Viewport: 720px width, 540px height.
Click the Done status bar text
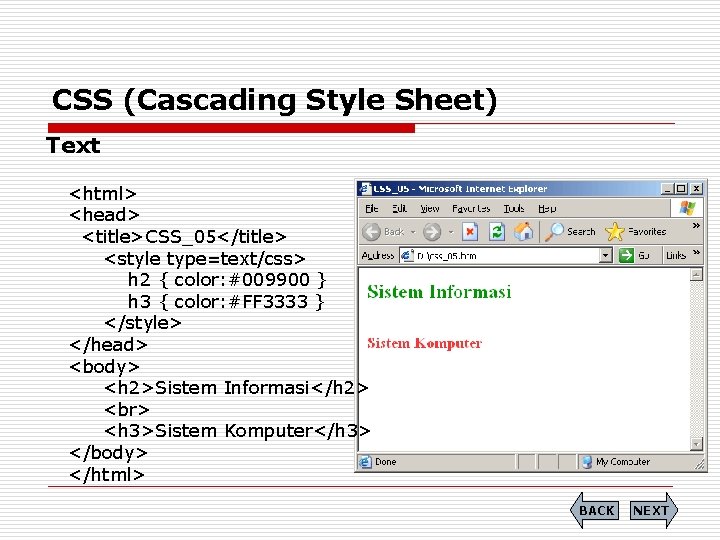coord(385,461)
